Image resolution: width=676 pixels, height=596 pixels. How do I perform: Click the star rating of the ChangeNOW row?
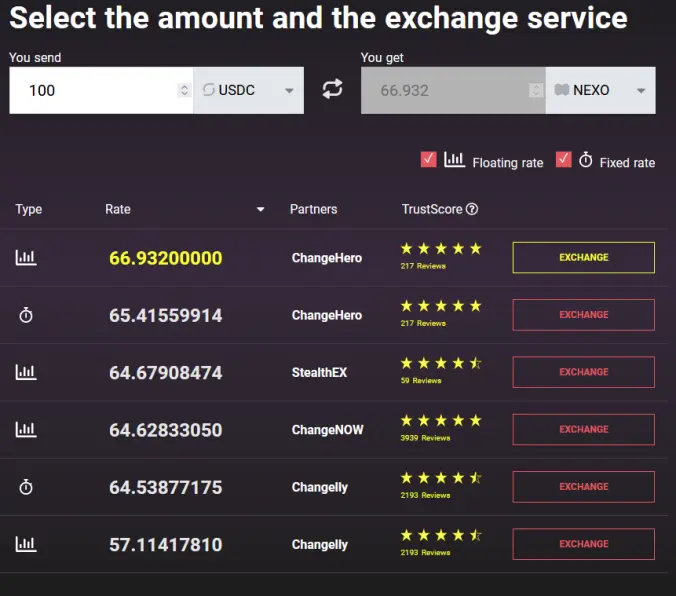(x=441, y=420)
